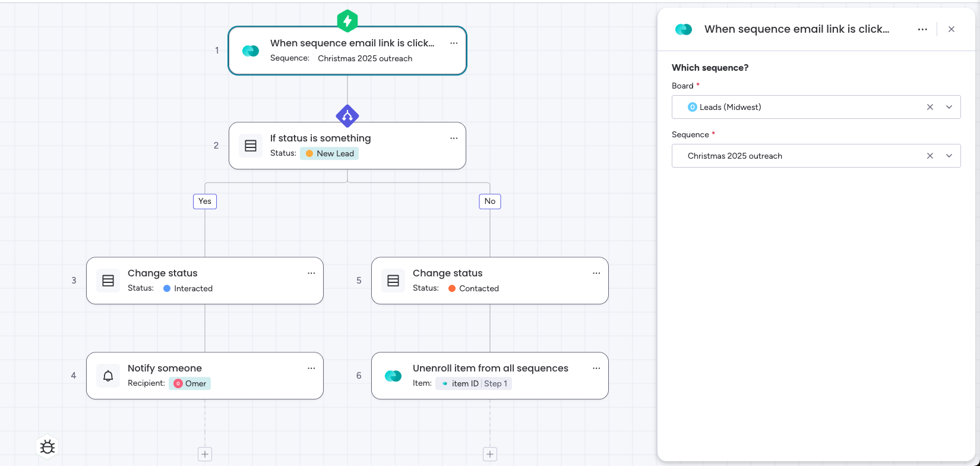Click the 'Leads (Midwest)' board field
The height and width of the screenshot is (466, 980).
(x=816, y=107)
